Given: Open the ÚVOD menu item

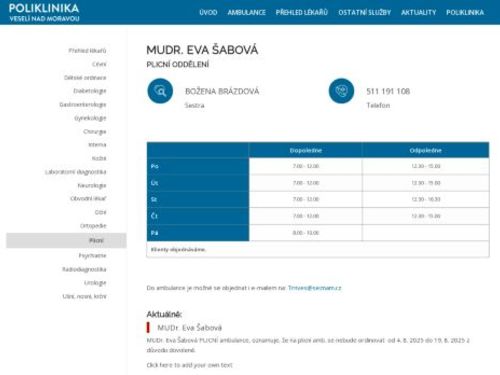Looking at the screenshot, I should [208, 13].
